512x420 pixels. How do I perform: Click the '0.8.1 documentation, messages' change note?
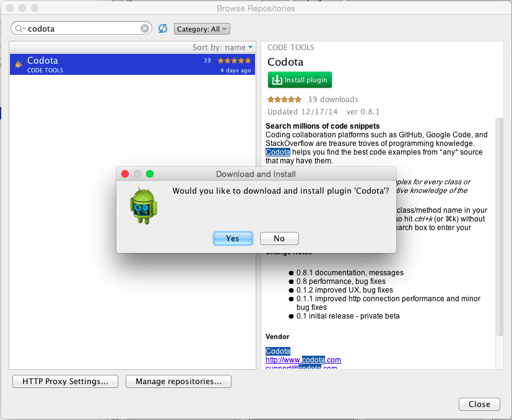(350, 273)
